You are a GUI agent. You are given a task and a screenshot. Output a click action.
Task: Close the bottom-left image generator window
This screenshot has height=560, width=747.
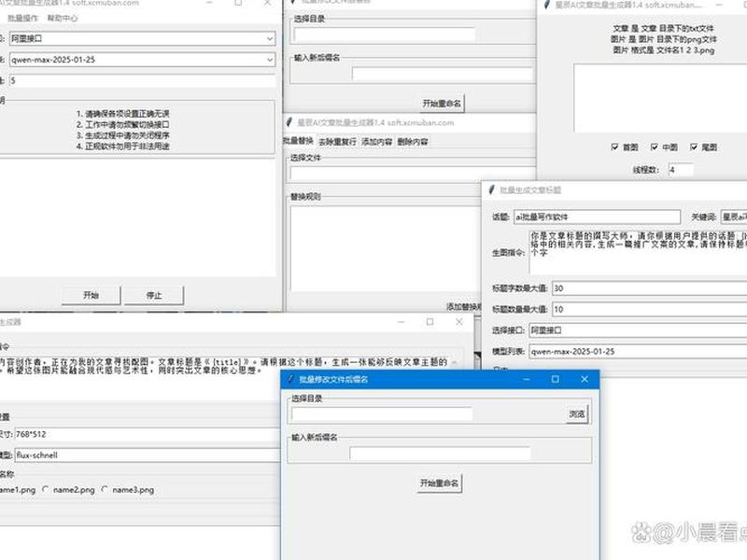[459, 322]
